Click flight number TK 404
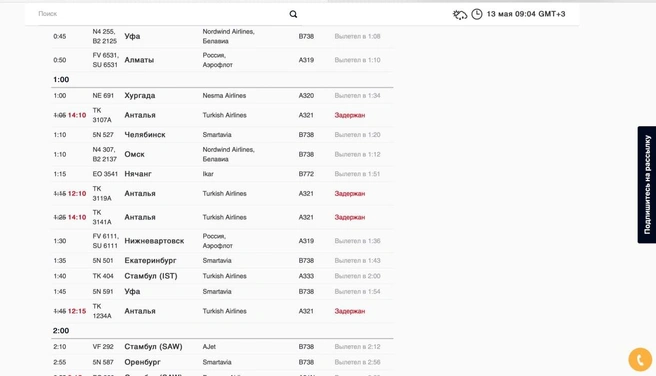This screenshot has width=656, height=376. point(103,276)
